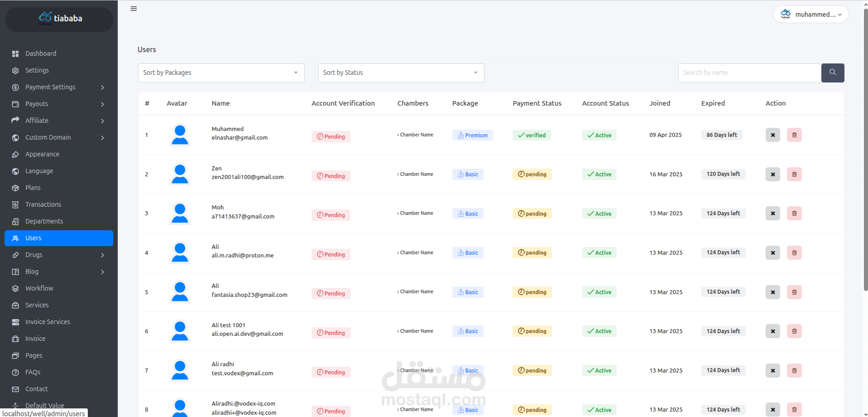Click X action for fantasia.shop23 user
The width and height of the screenshot is (868, 417).
[772, 292]
